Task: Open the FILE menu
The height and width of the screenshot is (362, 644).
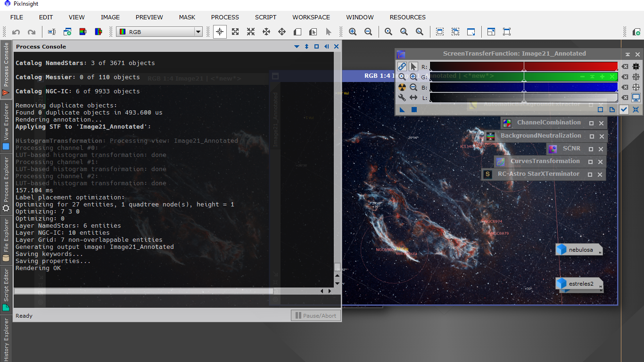Action: [17, 17]
